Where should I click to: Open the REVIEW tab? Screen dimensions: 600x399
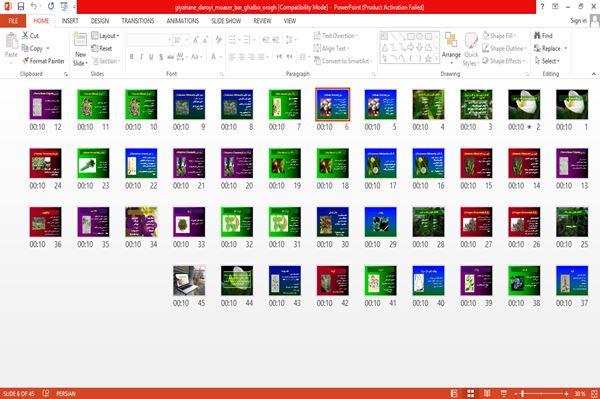pyautogui.click(x=262, y=21)
